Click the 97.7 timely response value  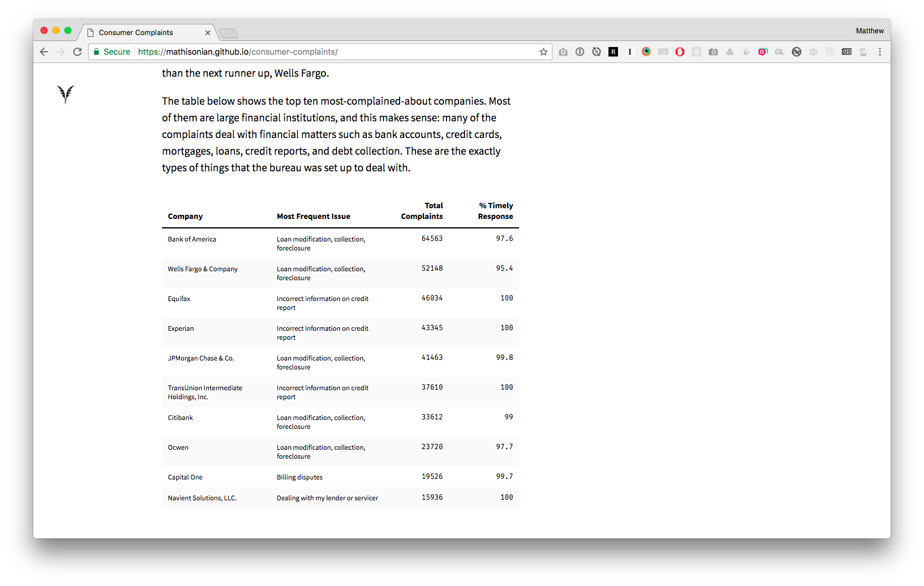504,447
